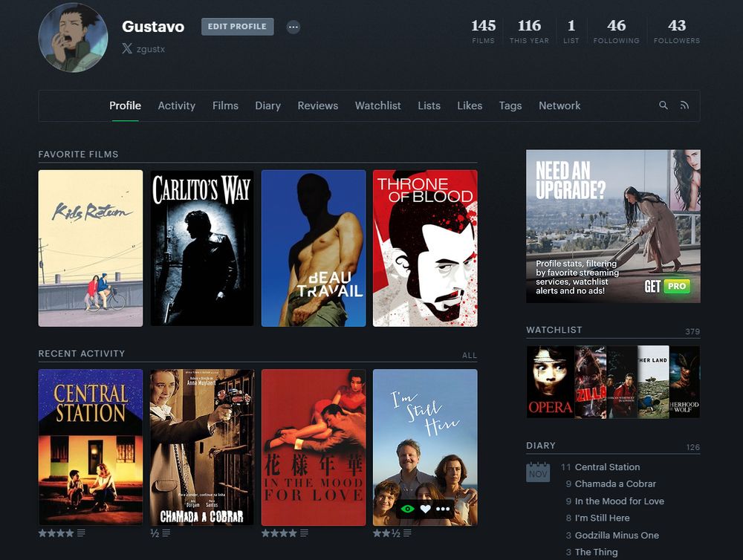Go to the Reviews tab
Screen dimensions: 743x560
[318, 105]
